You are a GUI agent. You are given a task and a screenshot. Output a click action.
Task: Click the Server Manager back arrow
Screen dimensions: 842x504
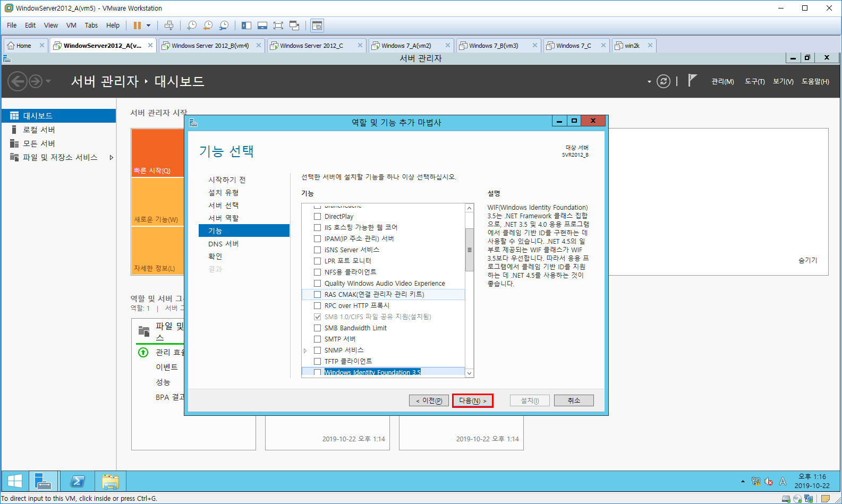pyautogui.click(x=18, y=81)
